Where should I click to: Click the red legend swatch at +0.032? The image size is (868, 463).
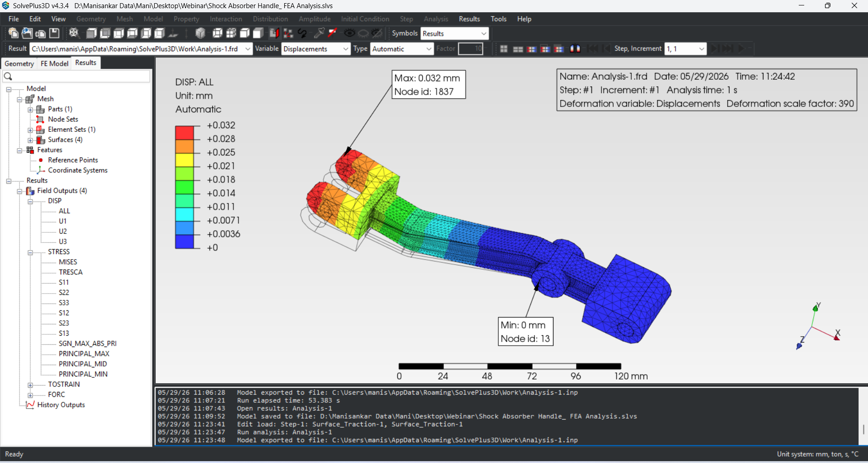coord(185,133)
